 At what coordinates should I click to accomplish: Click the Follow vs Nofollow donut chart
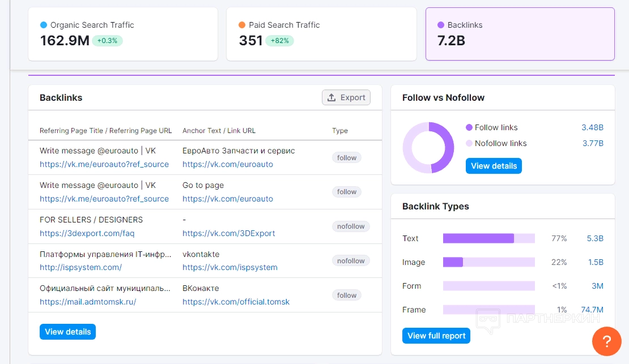click(x=428, y=148)
